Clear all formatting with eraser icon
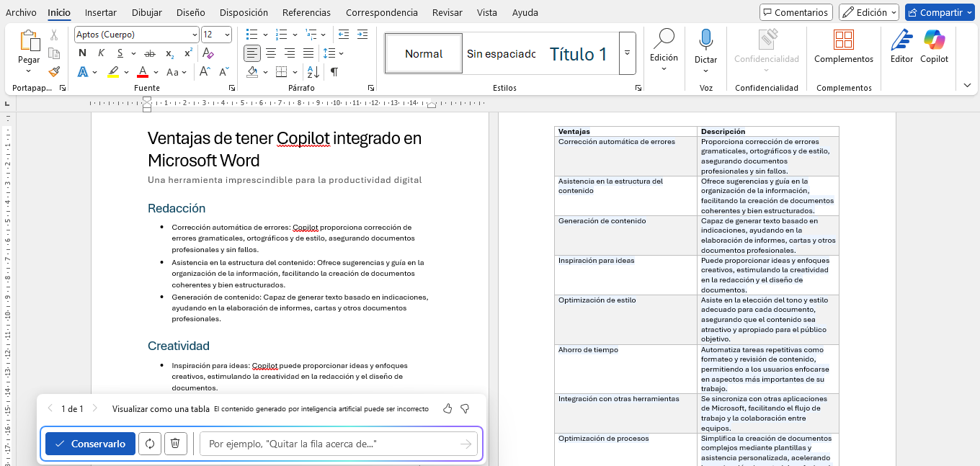980x466 pixels. coord(208,53)
